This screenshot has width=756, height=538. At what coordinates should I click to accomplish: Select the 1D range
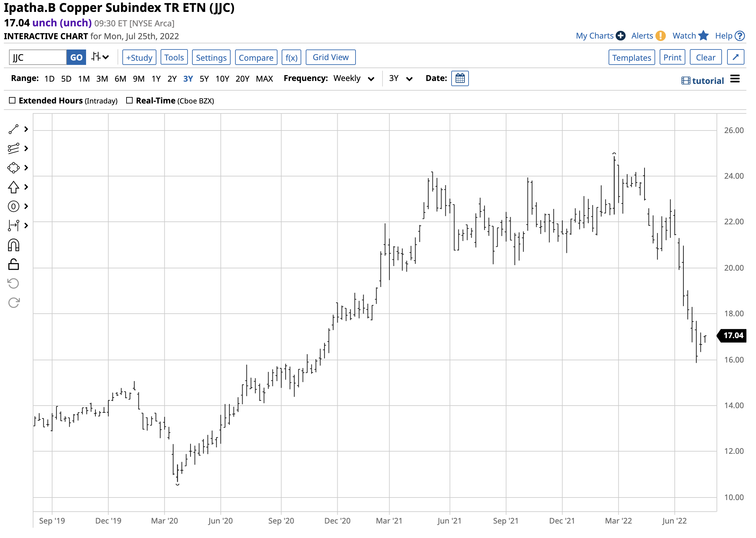50,79
